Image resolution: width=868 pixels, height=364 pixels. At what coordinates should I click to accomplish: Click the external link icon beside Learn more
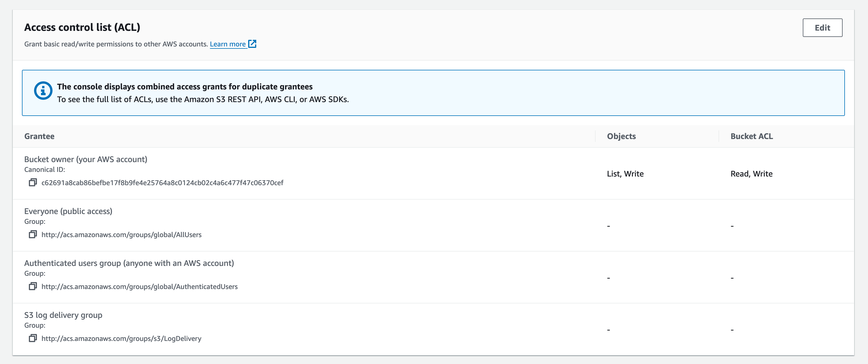(x=252, y=44)
